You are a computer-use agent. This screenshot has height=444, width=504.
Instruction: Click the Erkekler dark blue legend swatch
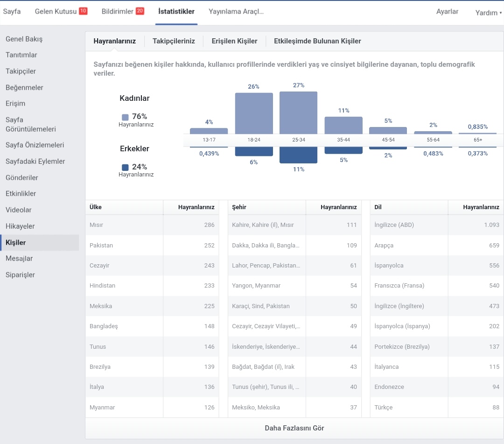(125, 167)
